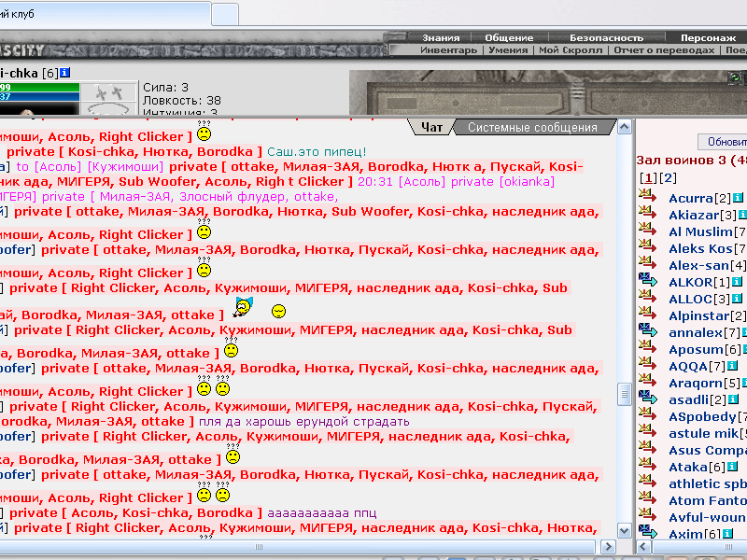Go to Инвентарь submenu item
Image resolution: width=747 pixels, height=560 pixels.
[448, 50]
